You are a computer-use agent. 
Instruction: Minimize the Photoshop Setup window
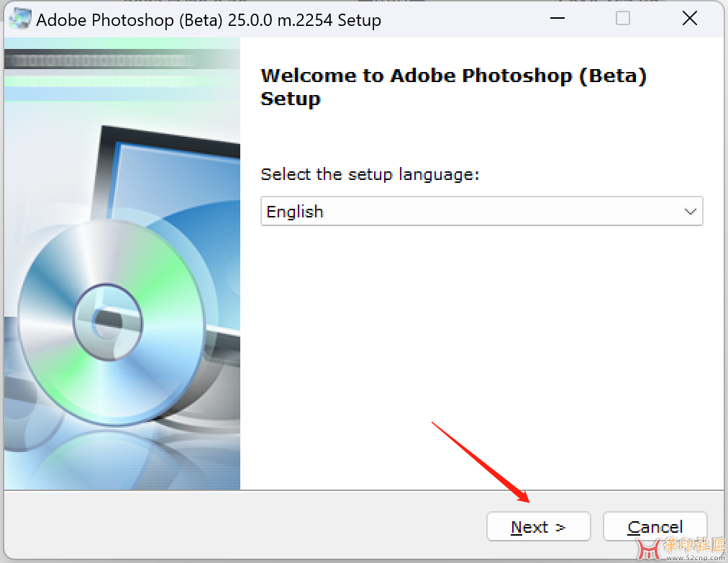(x=555, y=19)
